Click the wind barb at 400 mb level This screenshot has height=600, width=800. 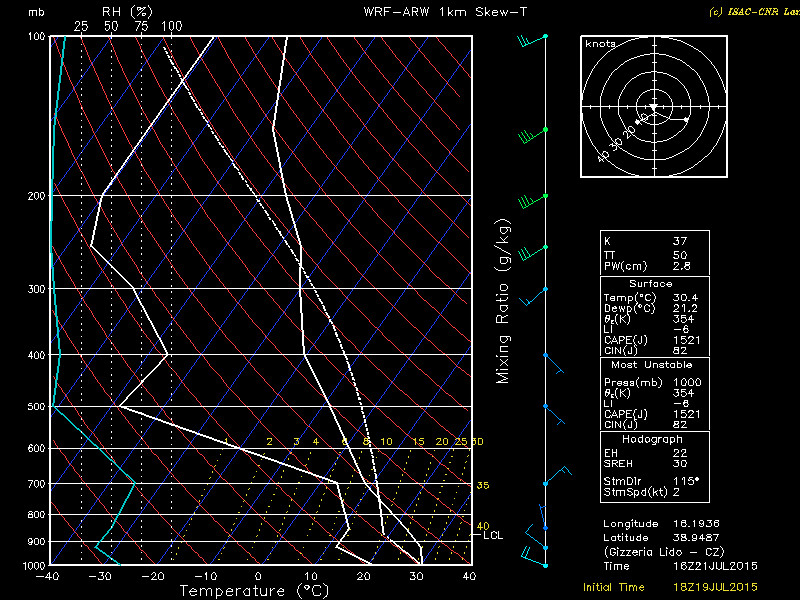554,364
